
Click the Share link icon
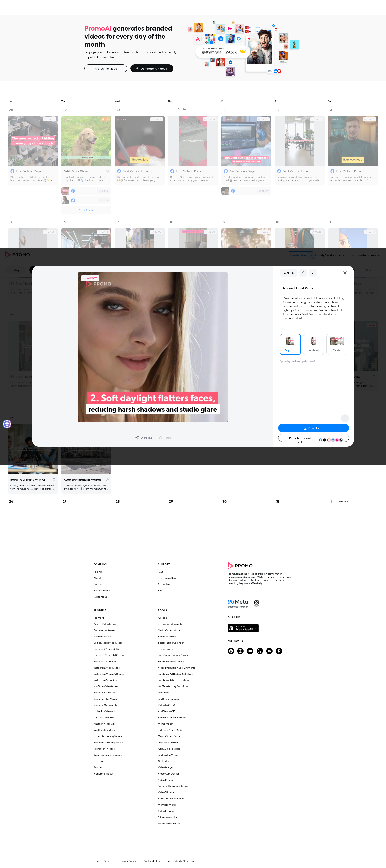tap(137, 438)
